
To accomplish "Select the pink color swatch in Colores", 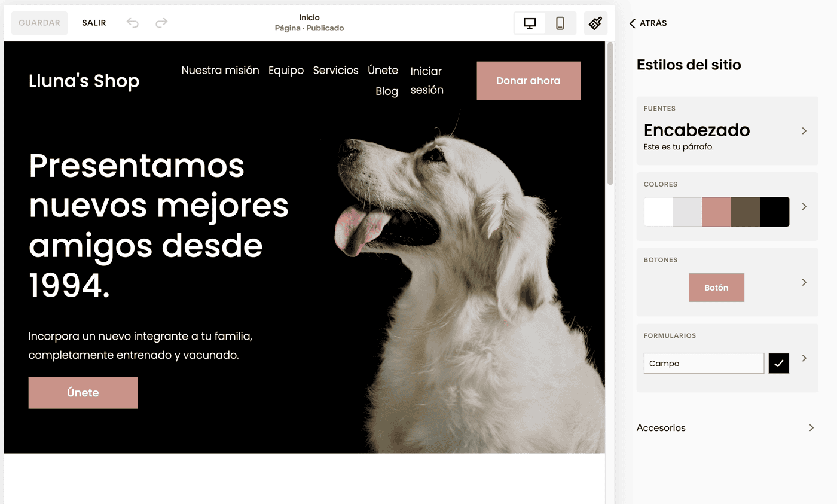I will [716, 212].
